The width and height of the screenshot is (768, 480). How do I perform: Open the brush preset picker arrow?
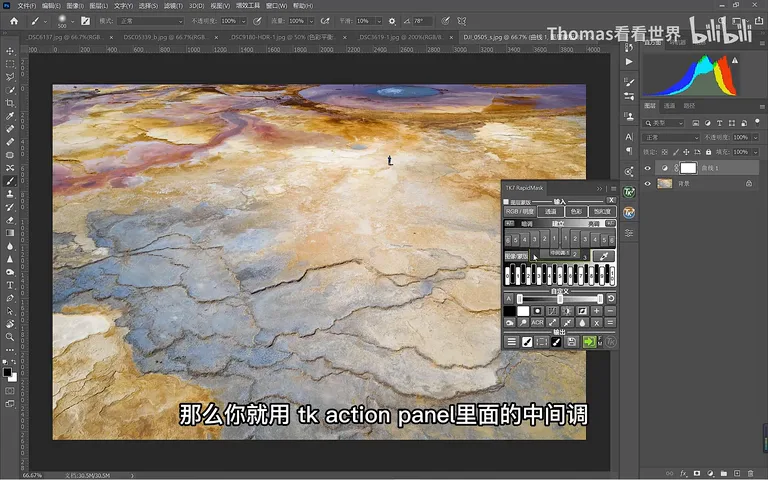coord(72,21)
